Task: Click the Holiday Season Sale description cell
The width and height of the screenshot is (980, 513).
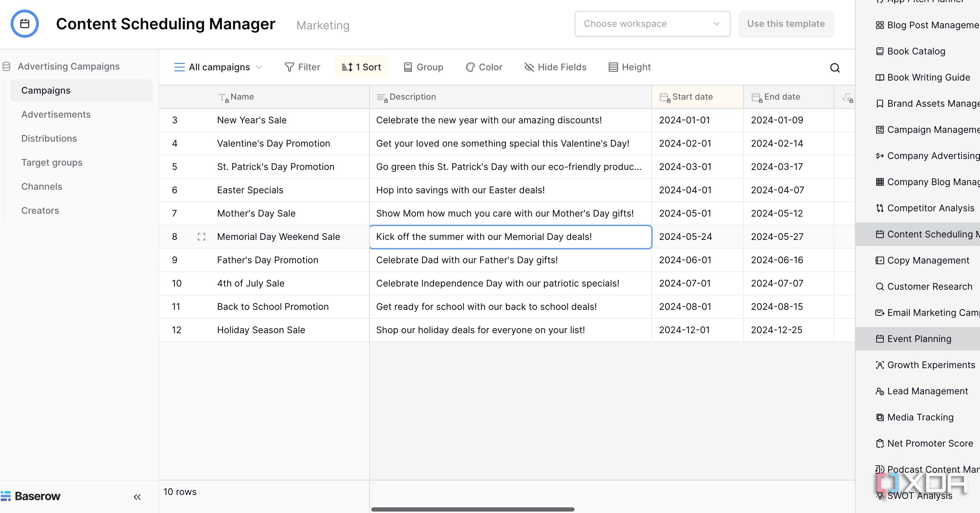Action: point(510,330)
